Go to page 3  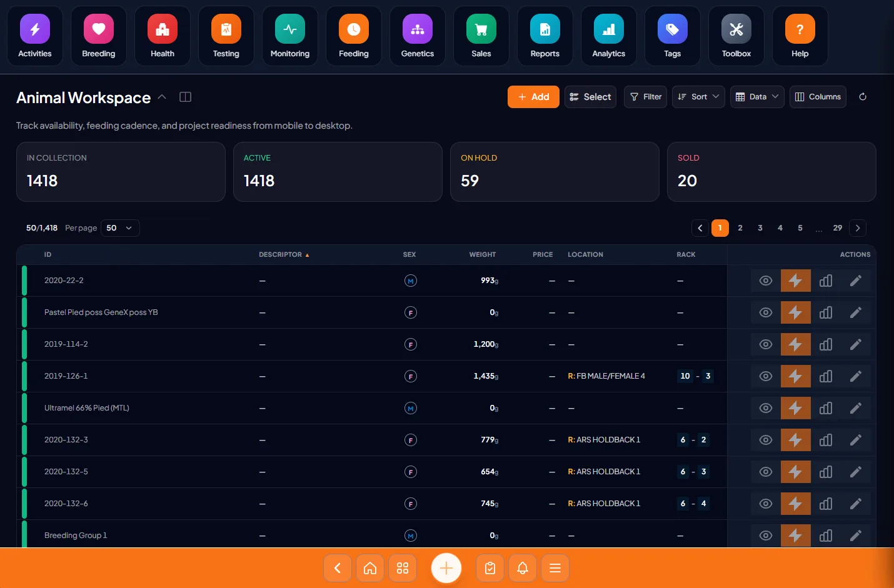(760, 228)
